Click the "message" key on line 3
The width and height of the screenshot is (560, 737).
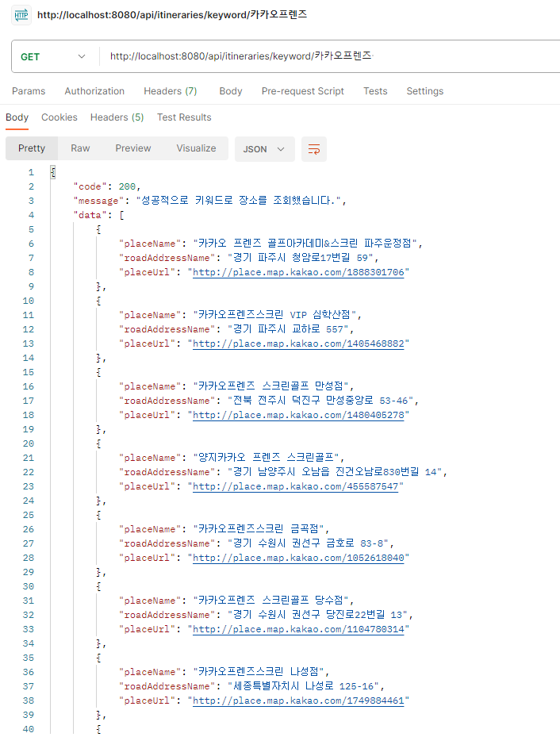pyautogui.click(x=98, y=201)
